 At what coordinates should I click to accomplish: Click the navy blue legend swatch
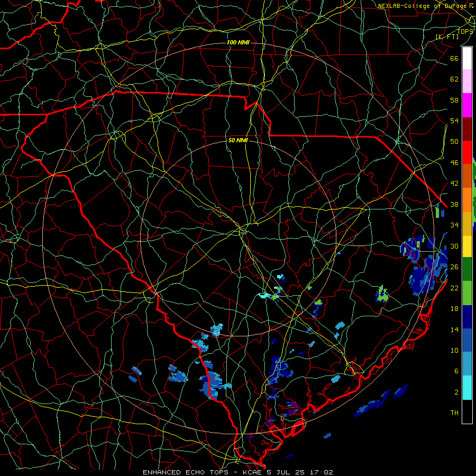point(467,317)
